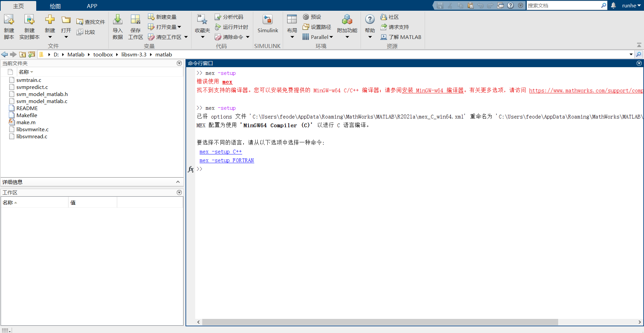Screen dimensions: 644x333
Task: Switch to the 主页 tab
Action: pyautogui.click(x=18, y=6)
